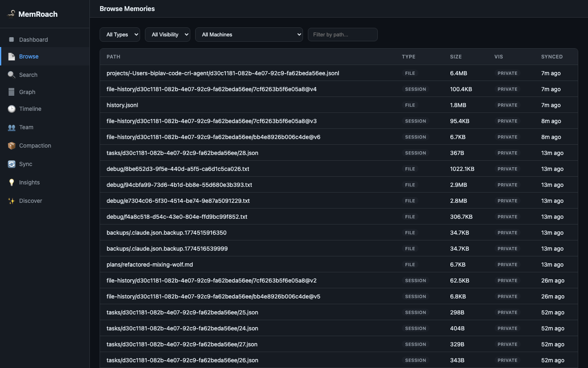Open the Discover sparkle icon

pos(11,201)
